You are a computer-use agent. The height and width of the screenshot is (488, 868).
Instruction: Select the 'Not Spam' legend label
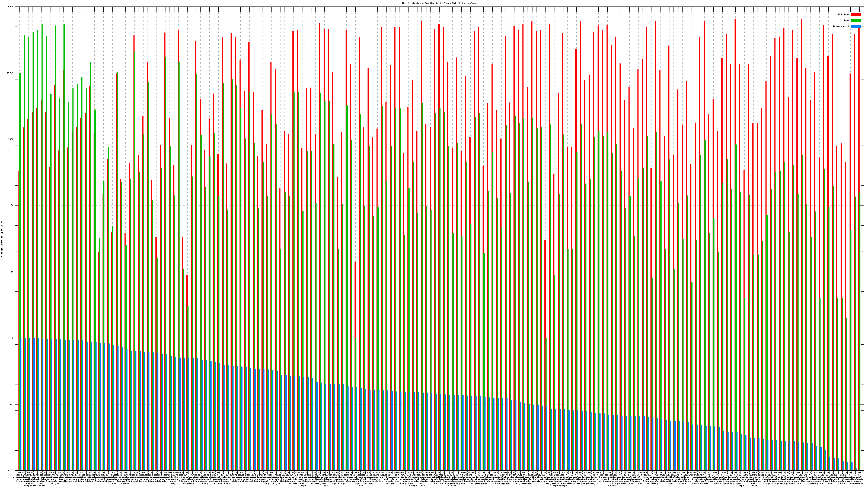[844, 14]
